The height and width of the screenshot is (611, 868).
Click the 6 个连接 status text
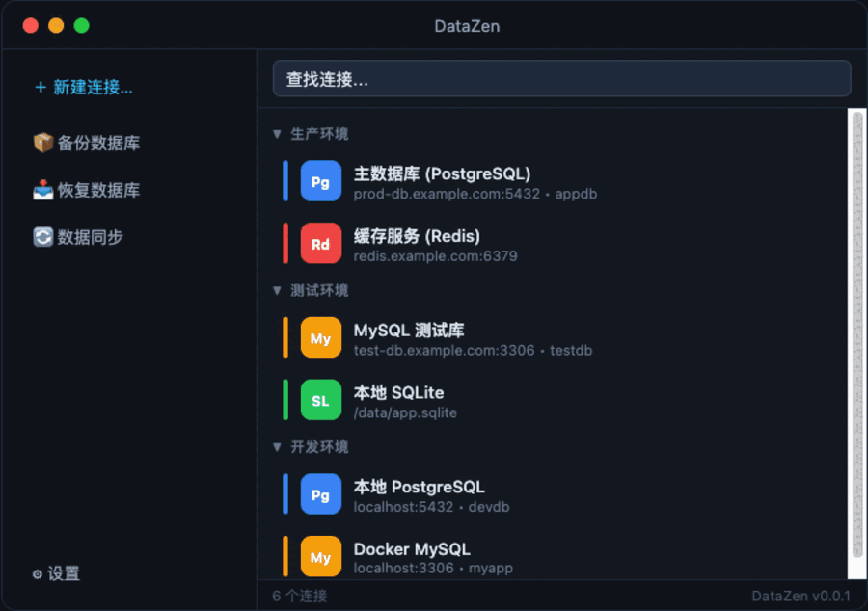[300, 597]
